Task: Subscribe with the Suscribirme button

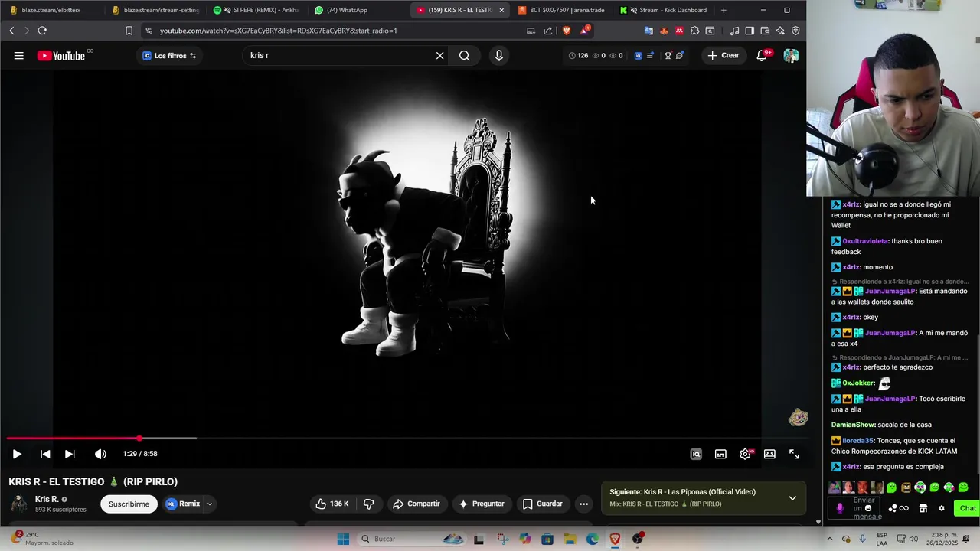Action: [x=129, y=504]
